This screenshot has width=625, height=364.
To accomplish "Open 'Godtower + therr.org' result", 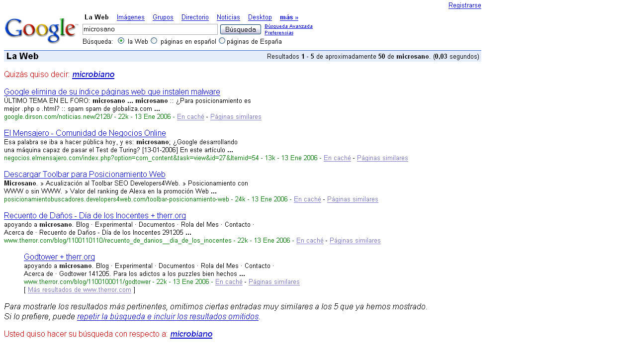I will (x=59, y=257).
